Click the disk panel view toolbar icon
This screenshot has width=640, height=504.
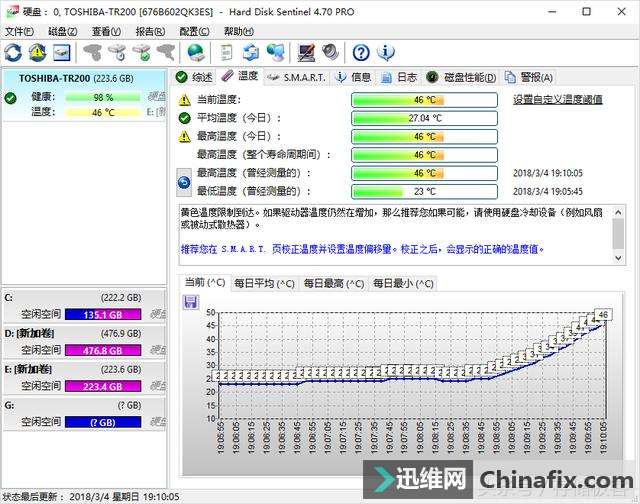[62, 53]
